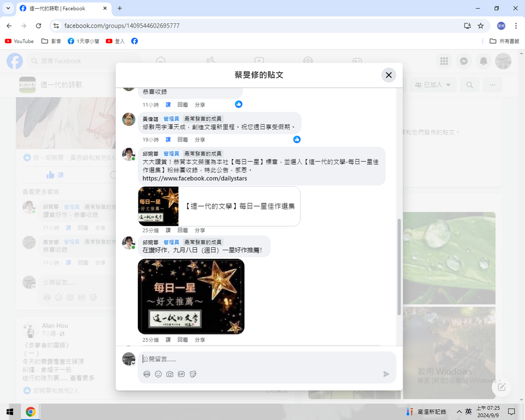
Task: Like 黃偉雄's comment
Action: click(168, 139)
